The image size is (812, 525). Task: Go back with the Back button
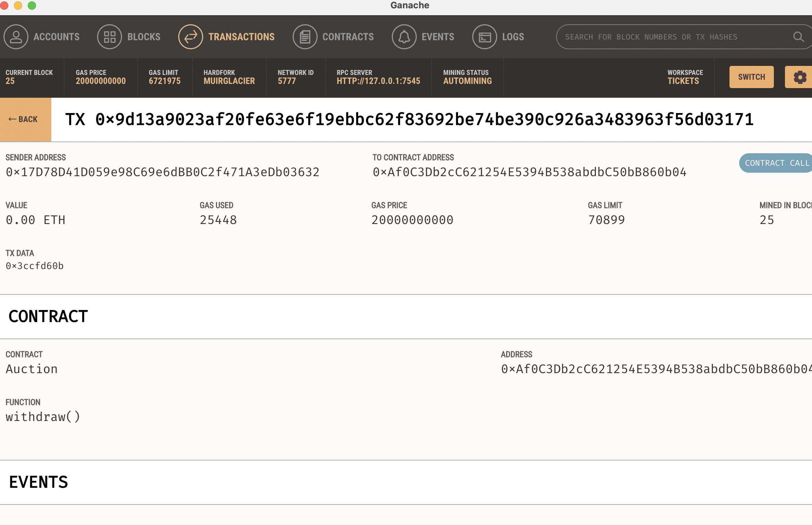[26, 119]
